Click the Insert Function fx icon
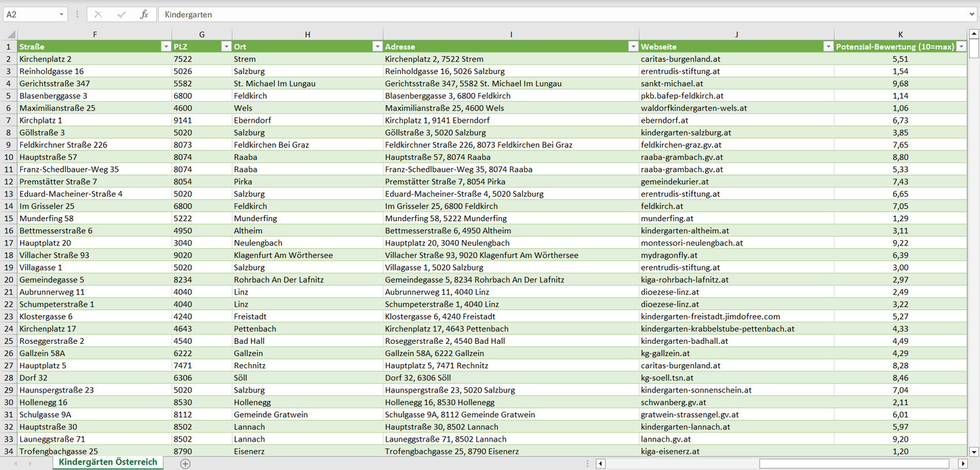Image resolution: width=980 pixels, height=470 pixels. click(x=144, y=14)
